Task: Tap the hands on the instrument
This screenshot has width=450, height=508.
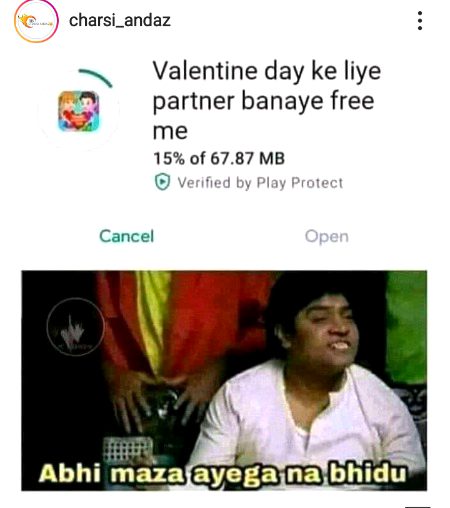Action: click(x=157, y=398)
